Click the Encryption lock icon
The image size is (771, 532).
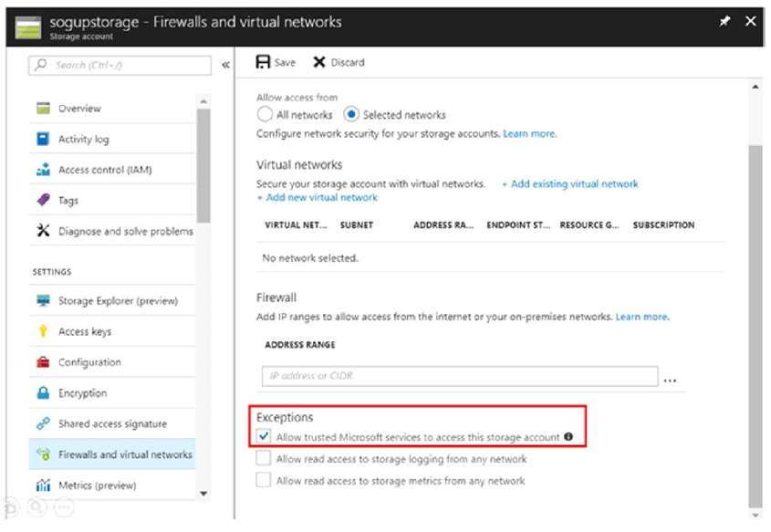click(43, 393)
